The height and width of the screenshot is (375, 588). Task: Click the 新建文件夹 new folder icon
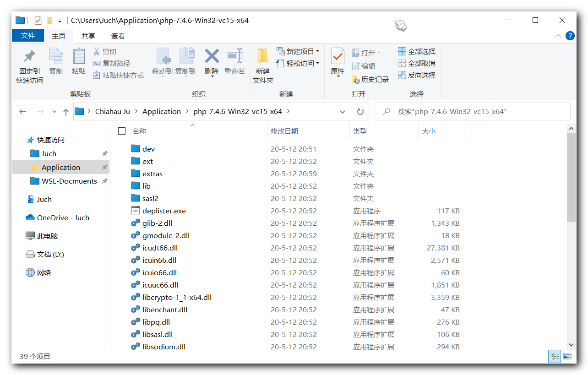click(263, 57)
